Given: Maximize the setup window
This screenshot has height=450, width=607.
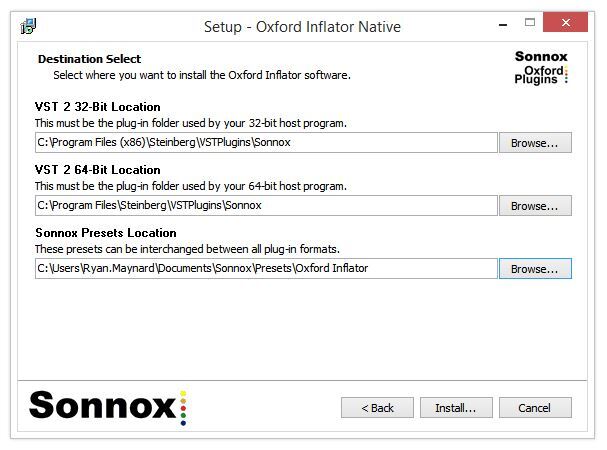Looking at the screenshot, I should 530,22.
